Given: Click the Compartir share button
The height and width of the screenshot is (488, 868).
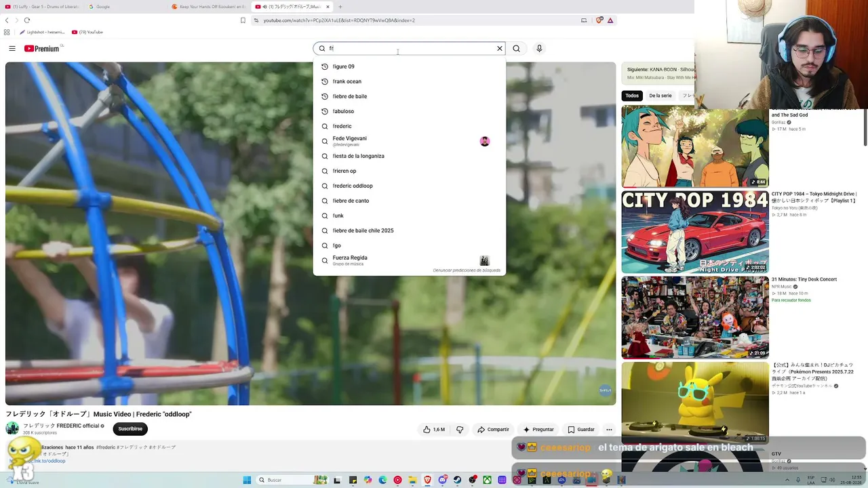Looking at the screenshot, I should pyautogui.click(x=493, y=430).
